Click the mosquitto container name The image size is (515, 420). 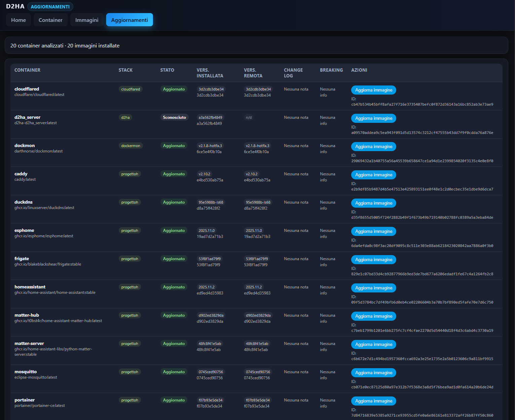(26, 372)
